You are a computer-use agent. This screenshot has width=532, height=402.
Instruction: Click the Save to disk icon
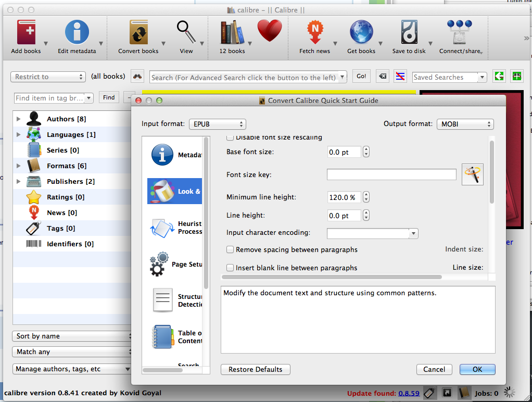click(409, 32)
